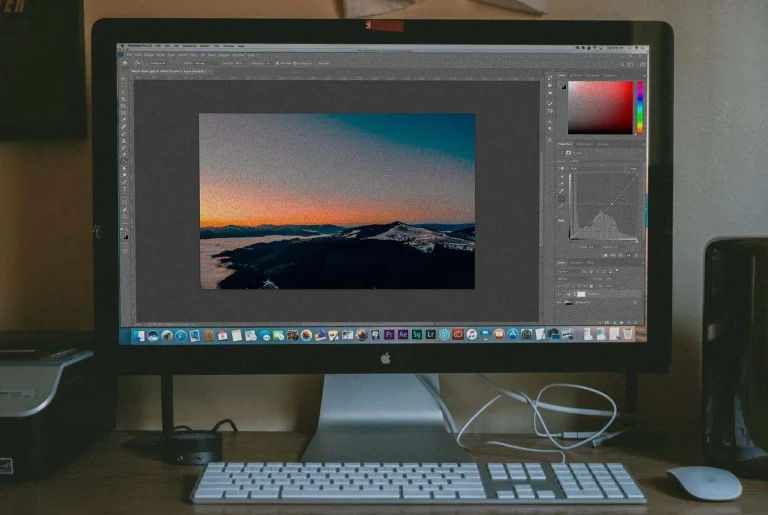
Task: Open Premiere Pro from the dock
Action: click(x=389, y=335)
